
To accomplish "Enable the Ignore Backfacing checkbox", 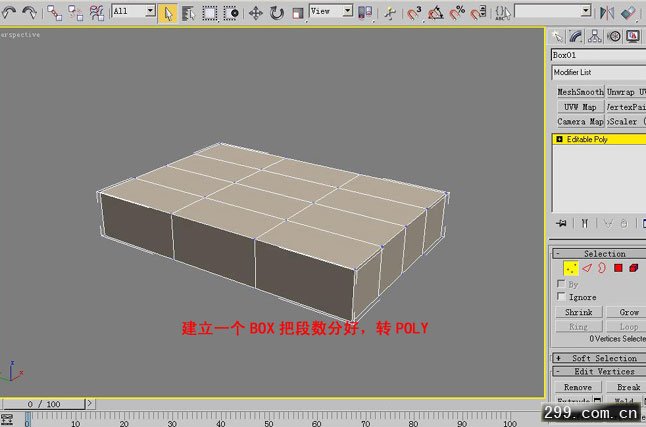I will click(561, 296).
